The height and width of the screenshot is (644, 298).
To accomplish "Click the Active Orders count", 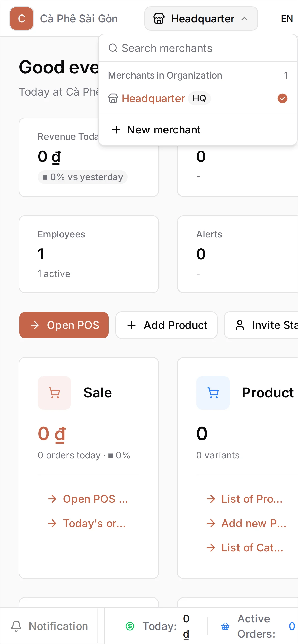I will tap(292, 626).
